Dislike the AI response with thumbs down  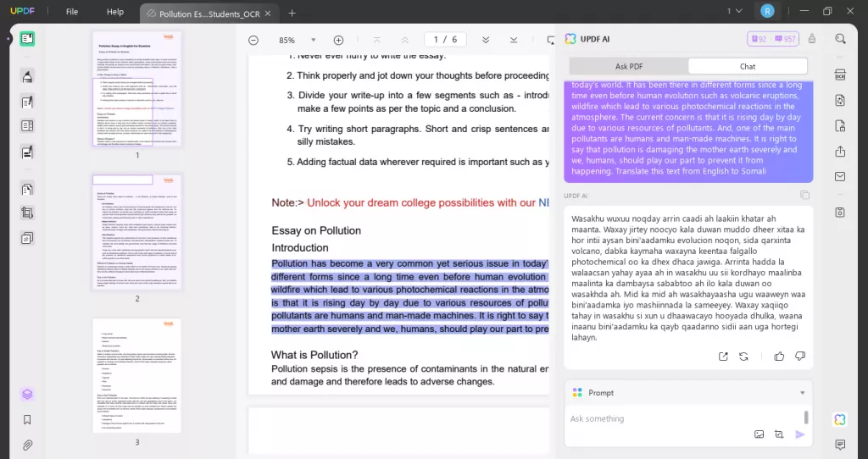click(x=800, y=357)
